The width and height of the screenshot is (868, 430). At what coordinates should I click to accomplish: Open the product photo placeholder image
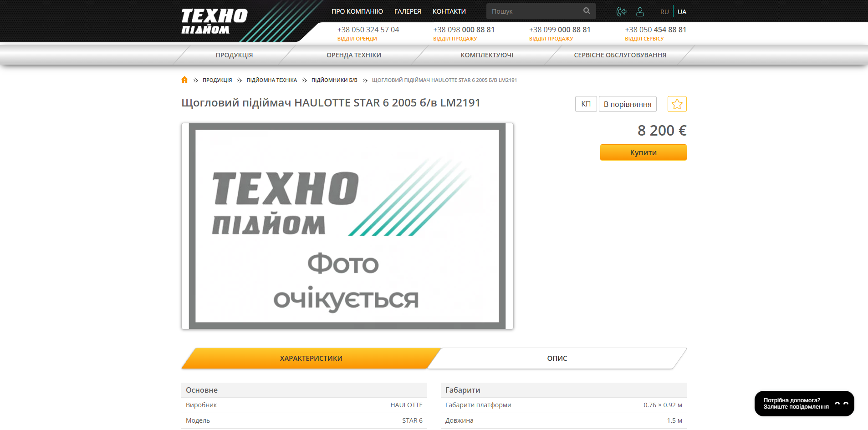(347, 226)
